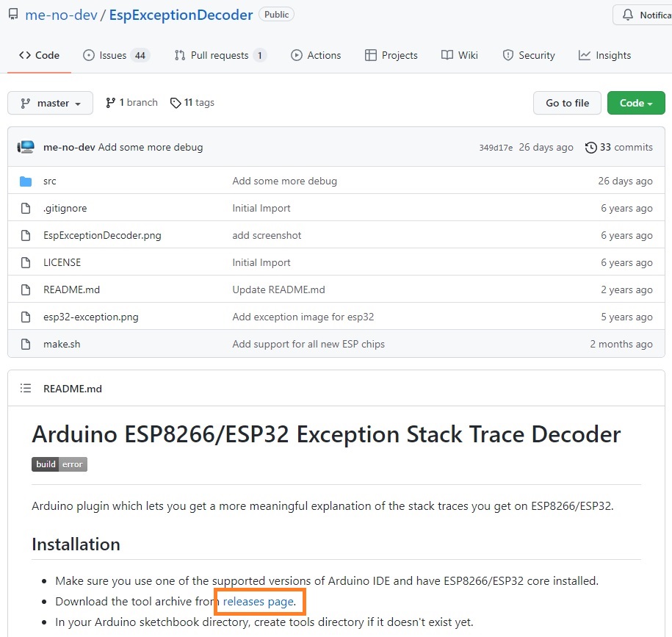
Task: Click the 2 years ago timestamp for README.md
Action: tap(626, 289)
